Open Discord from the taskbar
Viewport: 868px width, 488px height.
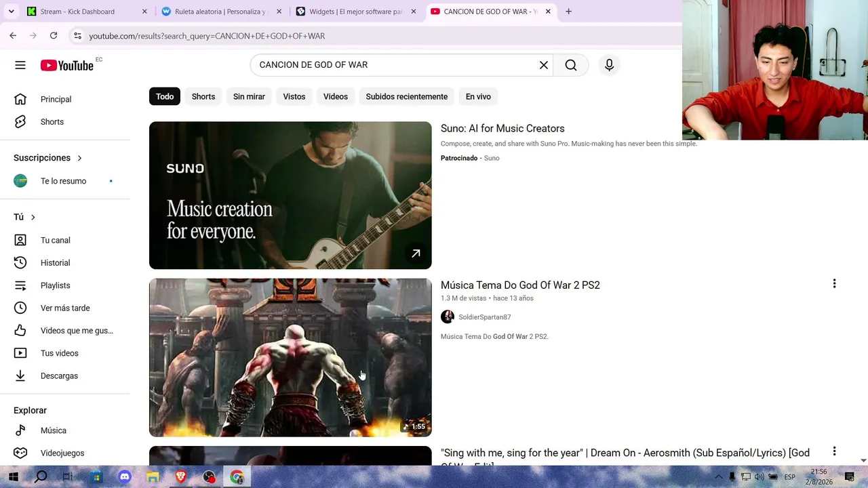125,477
